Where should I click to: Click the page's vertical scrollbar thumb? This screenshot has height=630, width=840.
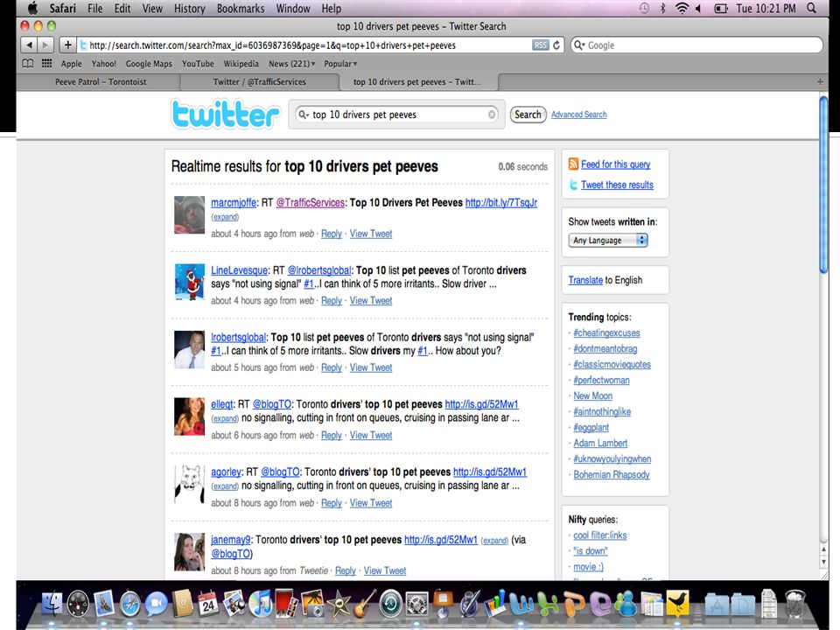824,185
